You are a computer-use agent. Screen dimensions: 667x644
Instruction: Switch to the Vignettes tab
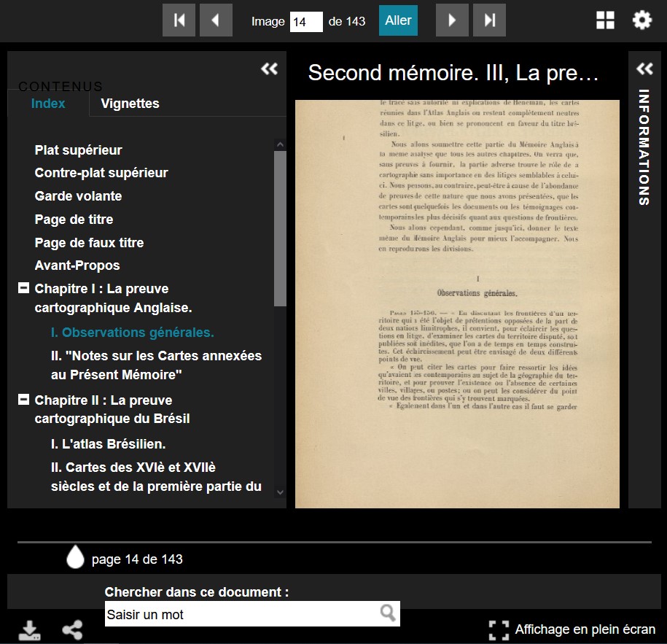click(x=130, y=104)
